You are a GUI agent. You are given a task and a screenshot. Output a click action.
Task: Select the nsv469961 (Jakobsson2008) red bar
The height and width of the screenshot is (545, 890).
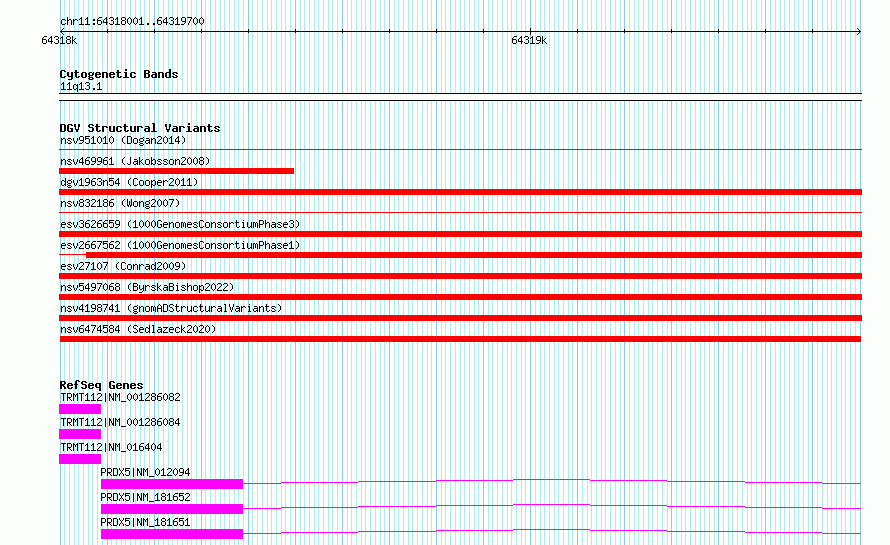point(177,171)
